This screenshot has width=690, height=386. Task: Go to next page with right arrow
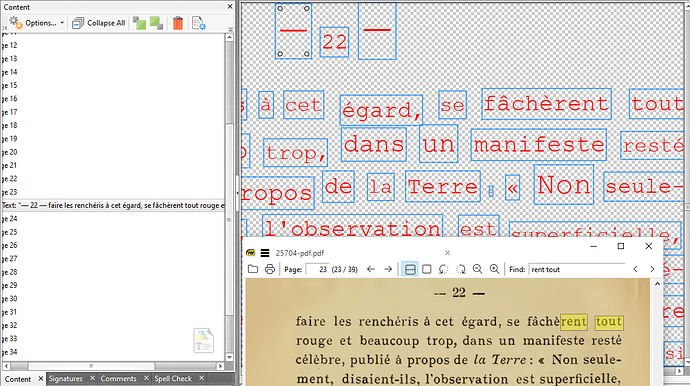click(x=388, y=269)
